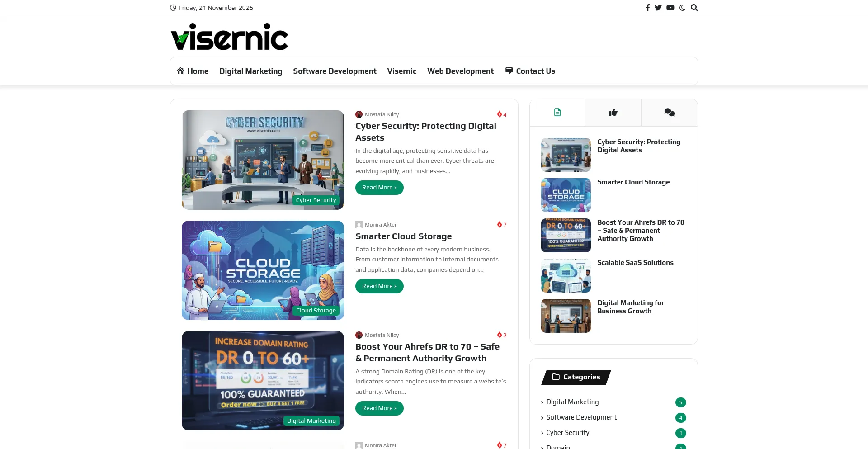This screenshot has height=449, width=868.
Task: Switch to the recent posts document tab
Action: point(557,113)
